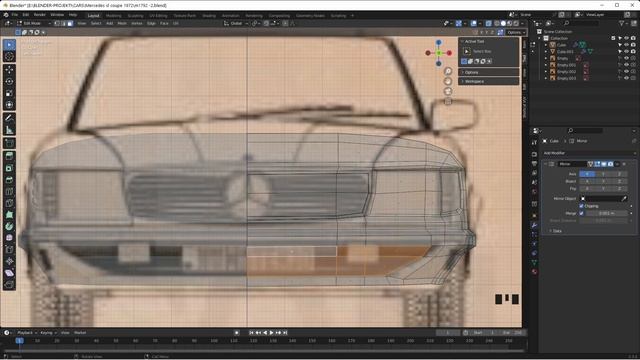Open the Mesh menu in viewport header

point(122,23)
